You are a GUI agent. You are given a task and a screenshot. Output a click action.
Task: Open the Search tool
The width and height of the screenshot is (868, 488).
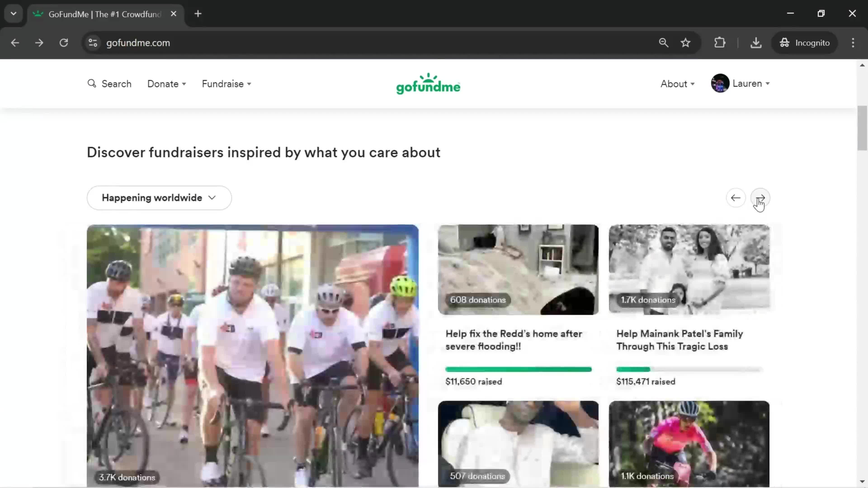point(109,83)
